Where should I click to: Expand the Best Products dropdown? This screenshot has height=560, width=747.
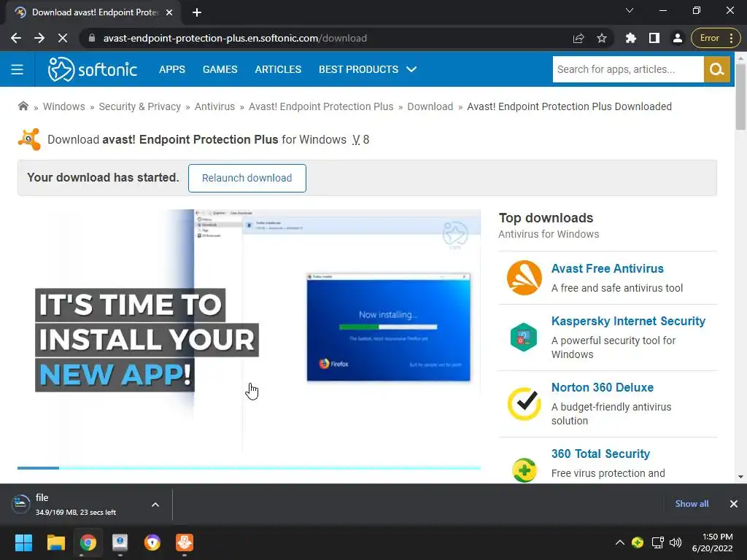click(x=368, y=69)
